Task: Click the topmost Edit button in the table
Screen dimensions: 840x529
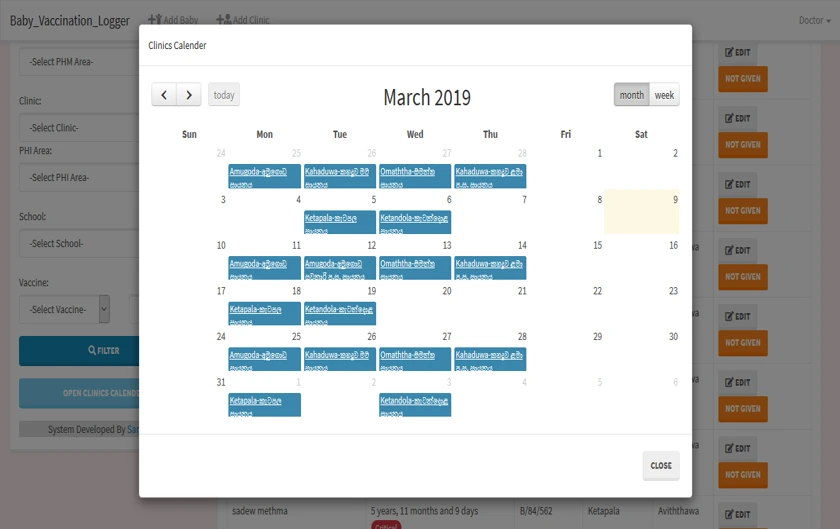Action: pyautogui.click(x=737, y=53)
